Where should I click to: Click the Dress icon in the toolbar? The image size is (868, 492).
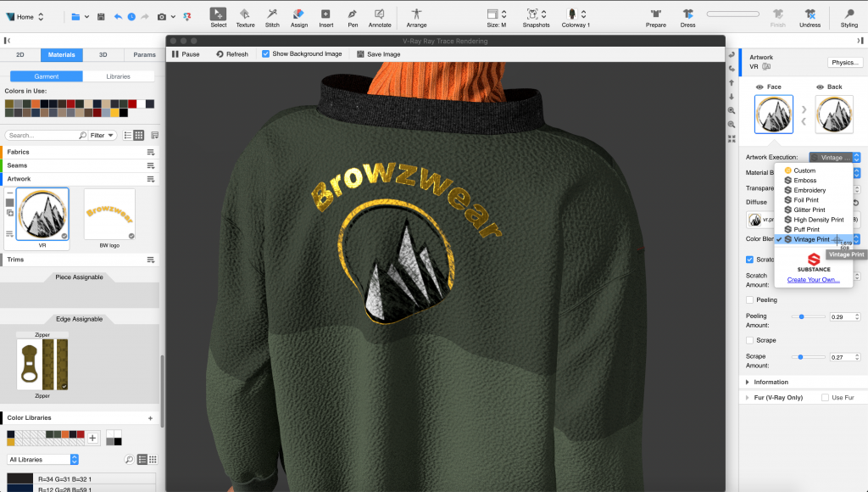[x=687, y=14]
